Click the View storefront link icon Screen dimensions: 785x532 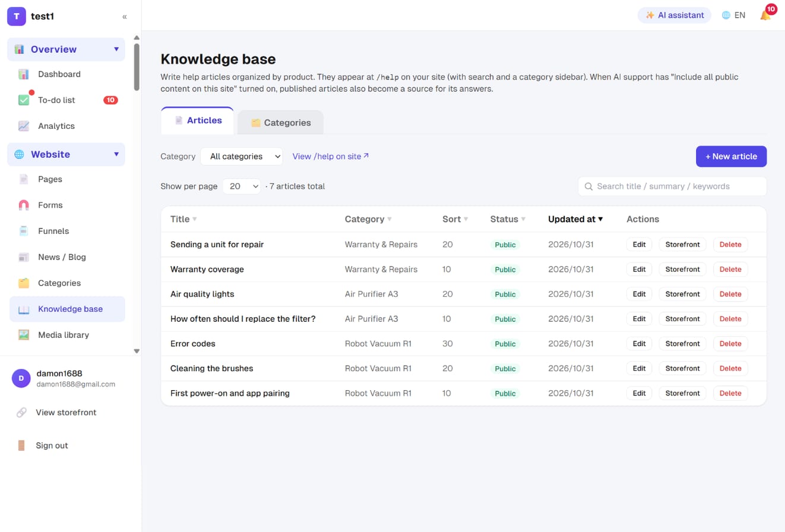(21, 412)
